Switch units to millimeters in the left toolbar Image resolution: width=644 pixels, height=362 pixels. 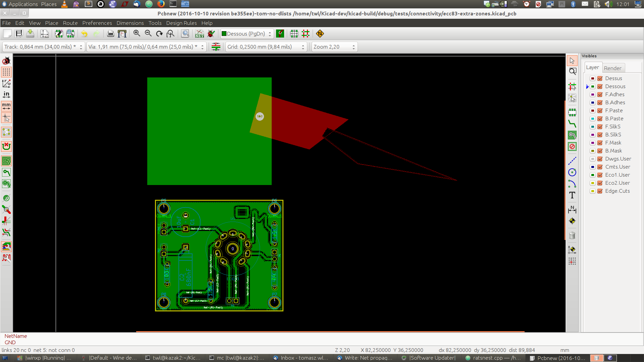tap(6, 106)
